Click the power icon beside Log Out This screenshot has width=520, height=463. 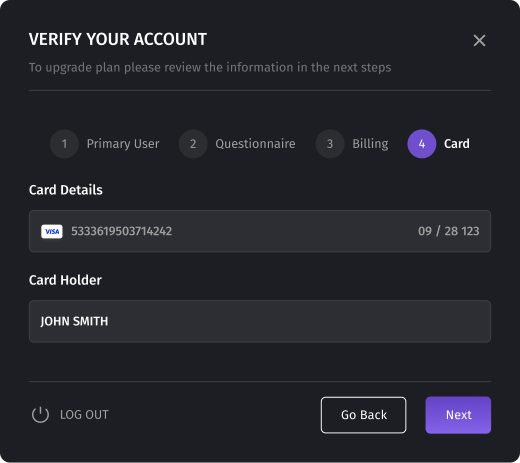40,415
